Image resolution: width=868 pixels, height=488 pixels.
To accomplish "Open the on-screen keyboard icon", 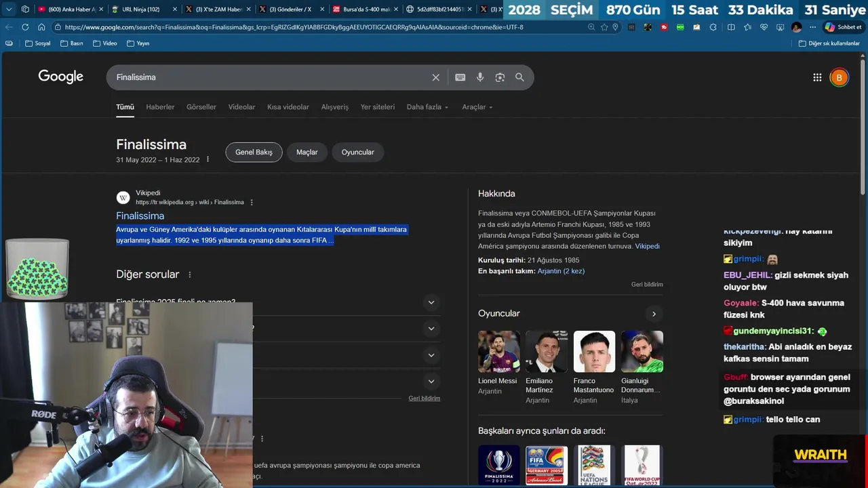I will pos(460,77).
